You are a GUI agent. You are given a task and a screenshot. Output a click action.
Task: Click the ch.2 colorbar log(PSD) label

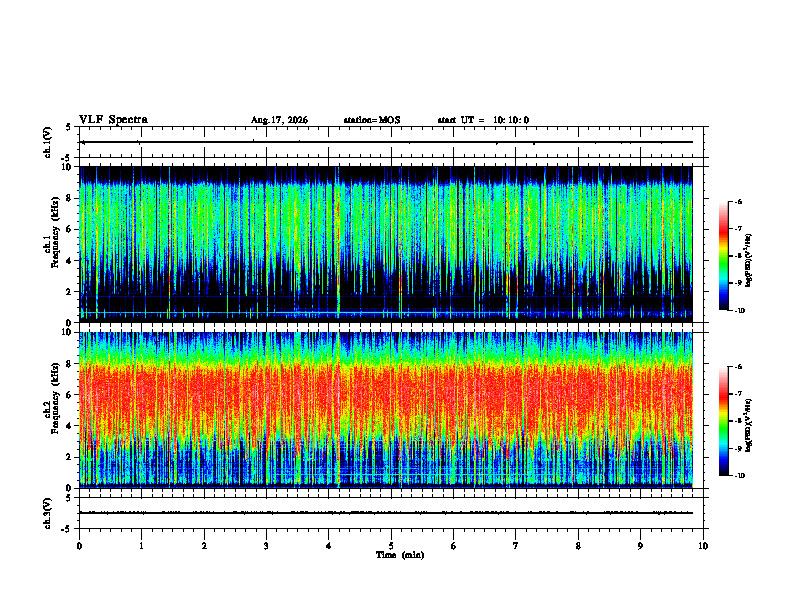pyautogui.click(x=748, y=426)
